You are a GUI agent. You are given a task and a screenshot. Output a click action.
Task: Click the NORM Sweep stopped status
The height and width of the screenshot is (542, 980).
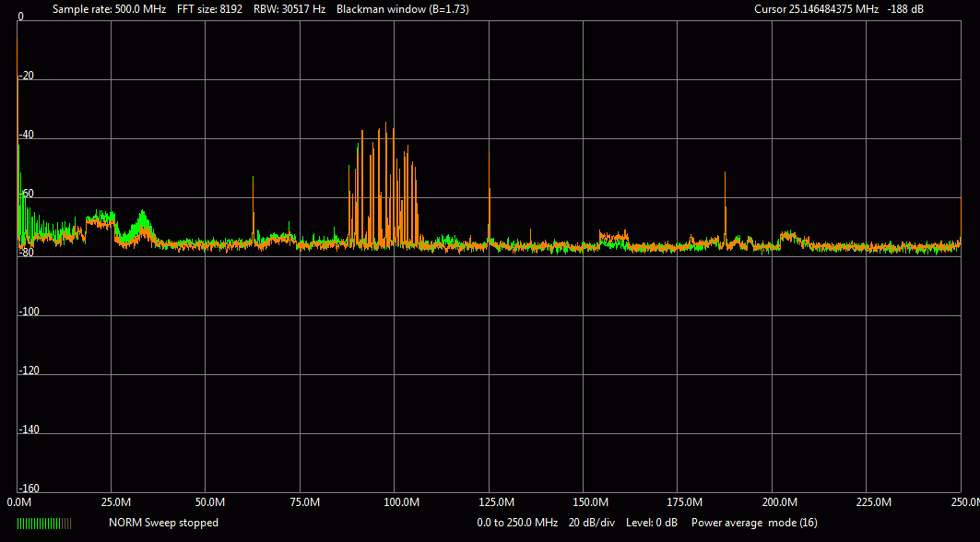point(163,523)
